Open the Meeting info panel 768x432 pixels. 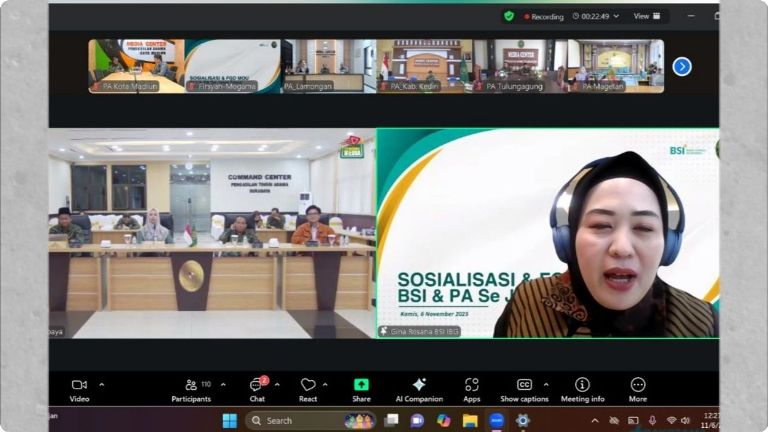coord(582,385)
